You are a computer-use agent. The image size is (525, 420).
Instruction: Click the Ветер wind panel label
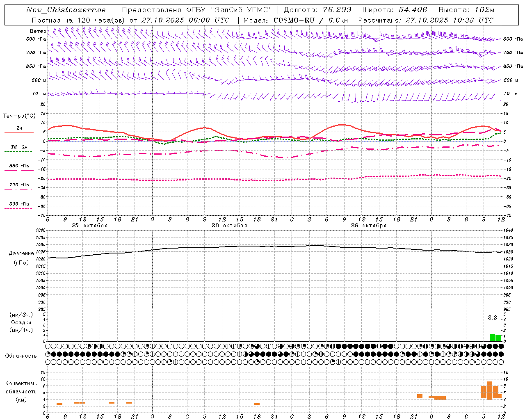38,31
